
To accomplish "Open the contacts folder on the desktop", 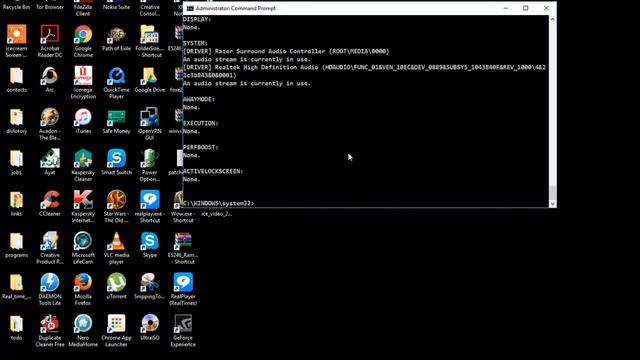I will [x=16, y=76].
